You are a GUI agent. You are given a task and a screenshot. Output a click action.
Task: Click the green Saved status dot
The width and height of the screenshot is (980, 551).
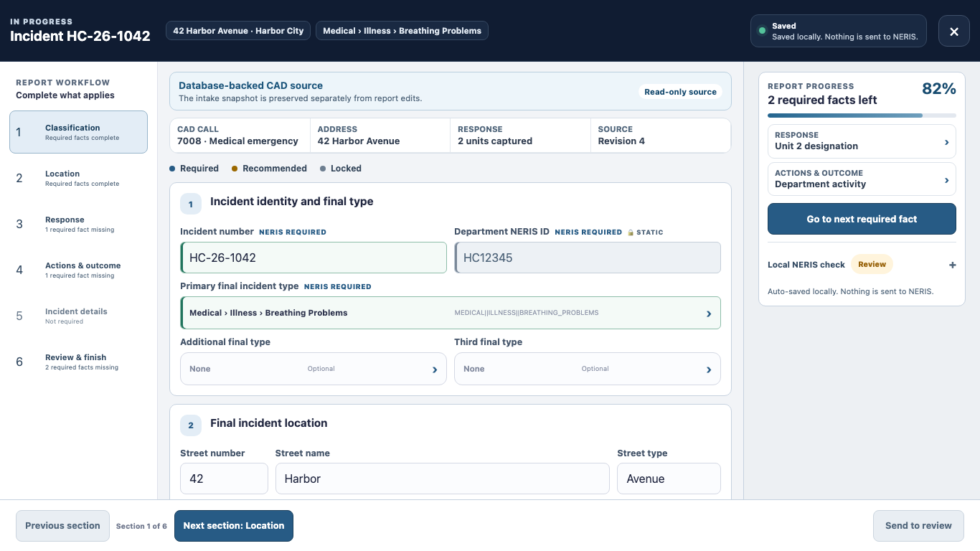coord(762,31)
